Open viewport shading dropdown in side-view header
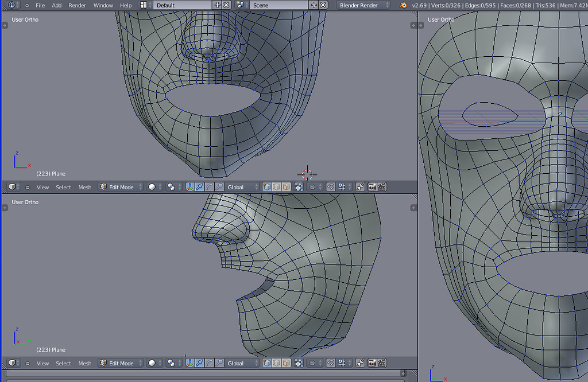Screen dimensions: 588x382 [x=155, y=363]
